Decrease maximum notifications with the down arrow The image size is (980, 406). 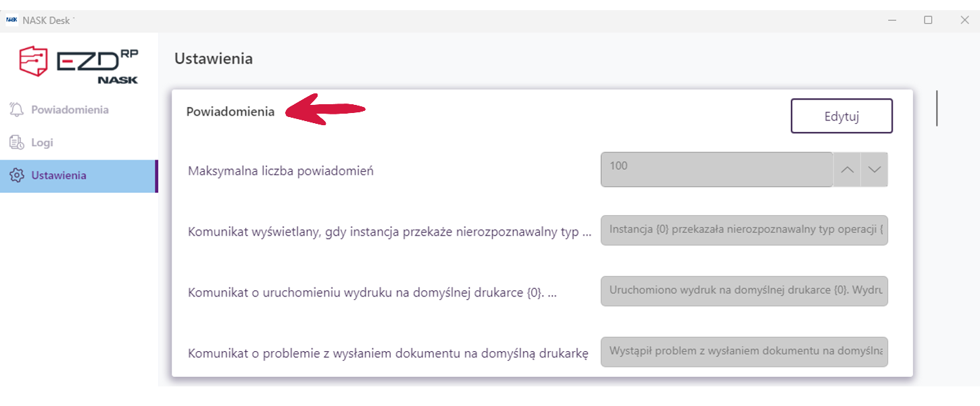click(875, 169)
